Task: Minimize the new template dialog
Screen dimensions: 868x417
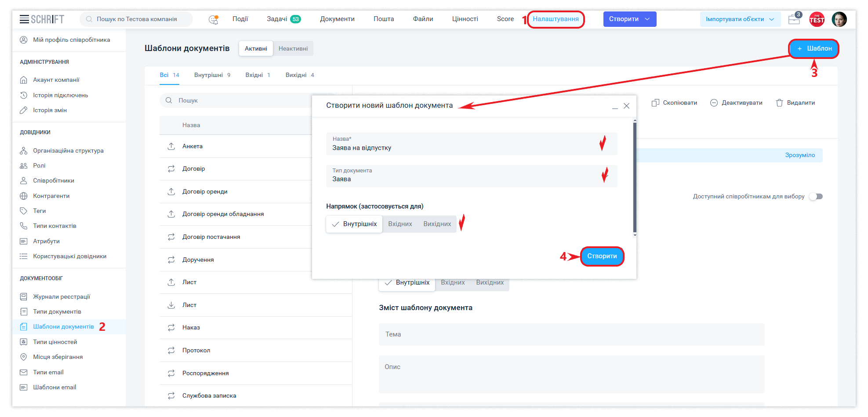Action: (615, 106)
